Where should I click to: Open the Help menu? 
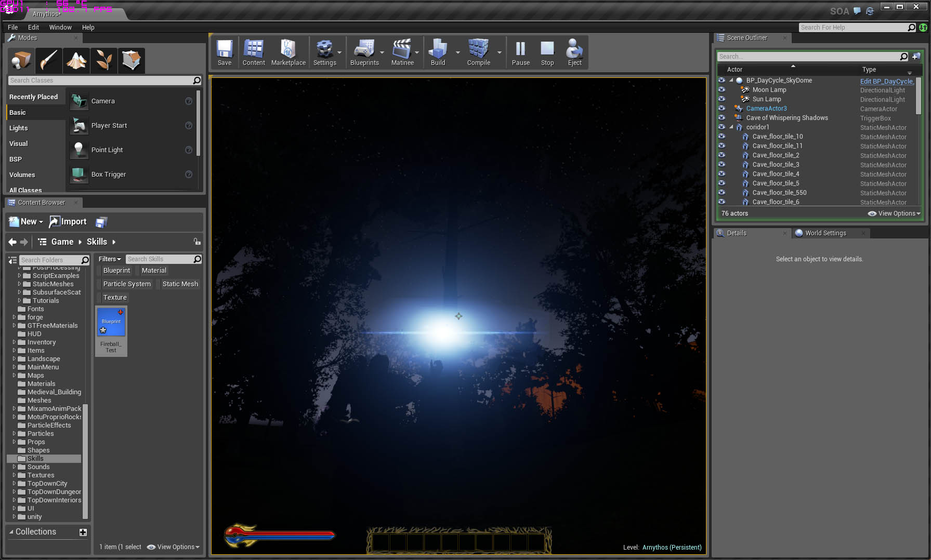88,28
